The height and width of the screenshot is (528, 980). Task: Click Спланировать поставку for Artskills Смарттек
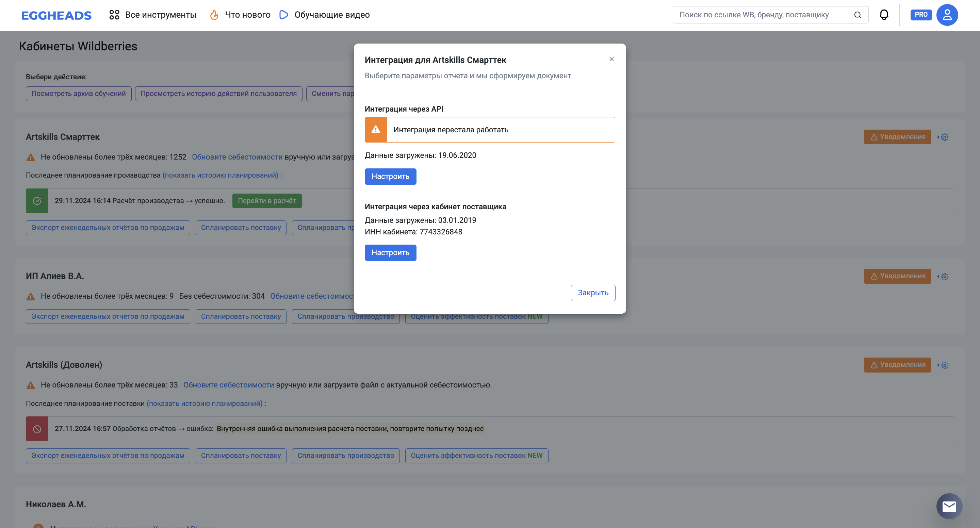click(241, 228)
